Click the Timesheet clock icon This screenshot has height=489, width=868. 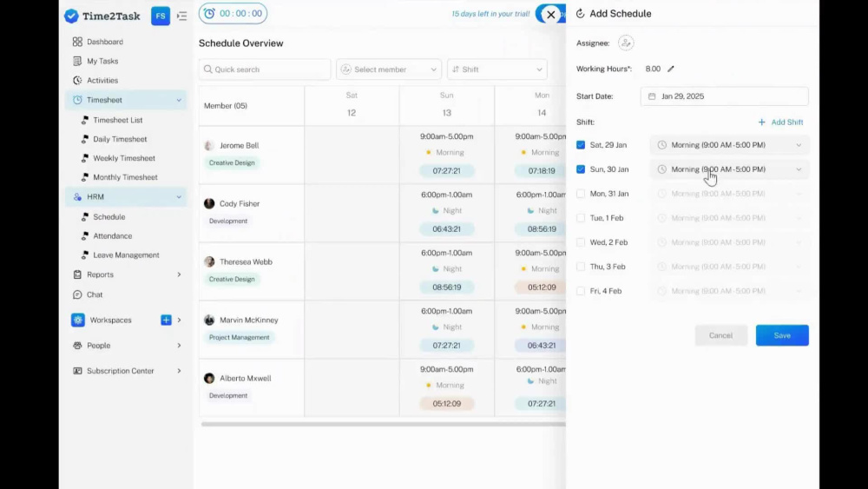[x=77, y=100]
